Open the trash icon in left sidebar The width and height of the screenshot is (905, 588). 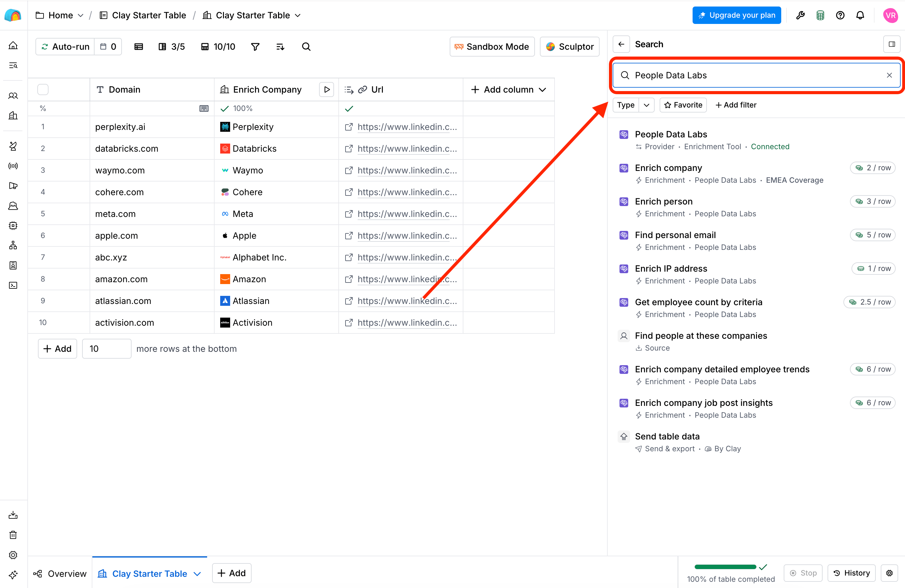coord(13,535)
